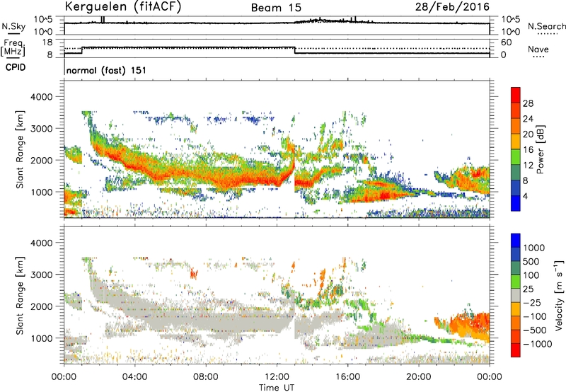Click the '4000' tick on the power panel
566x392 pixels.
(42, 97)
